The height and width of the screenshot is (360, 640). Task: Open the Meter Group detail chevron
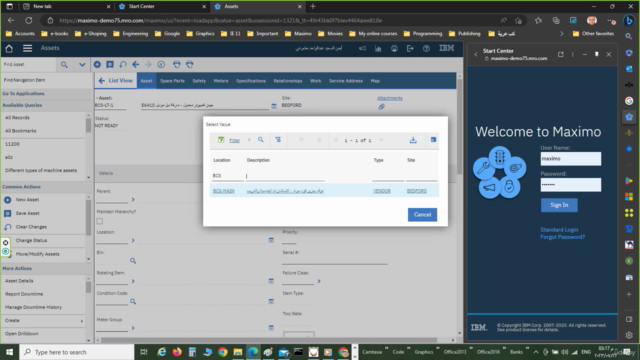pyautogui.click(x=133, y=328)
